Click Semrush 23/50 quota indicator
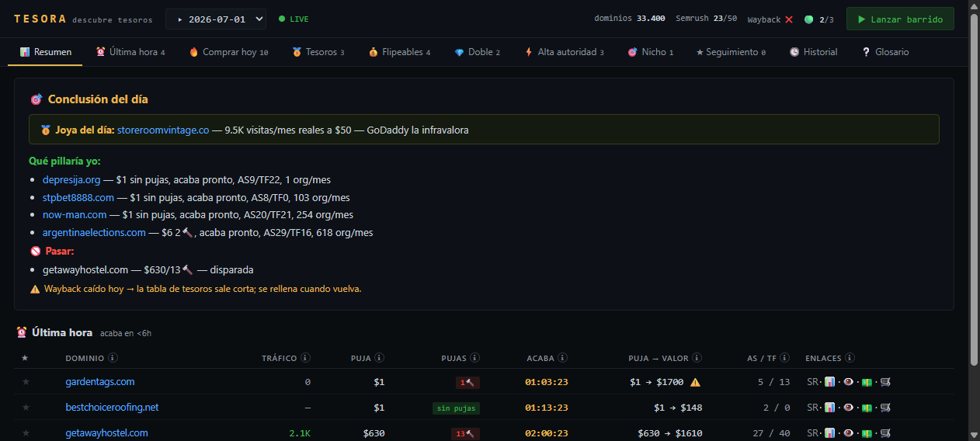 coord(706,19)
